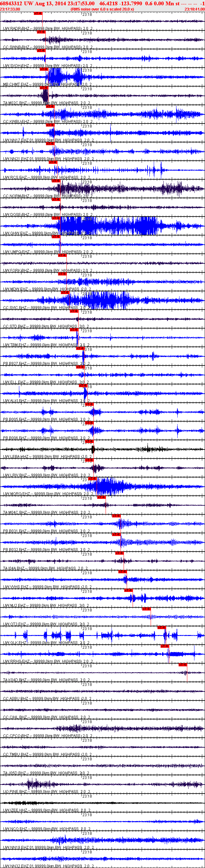Click the station label 'PB B927 EHZ'
The height and width of the screenshot is (868, 205).
pos(15,364)
